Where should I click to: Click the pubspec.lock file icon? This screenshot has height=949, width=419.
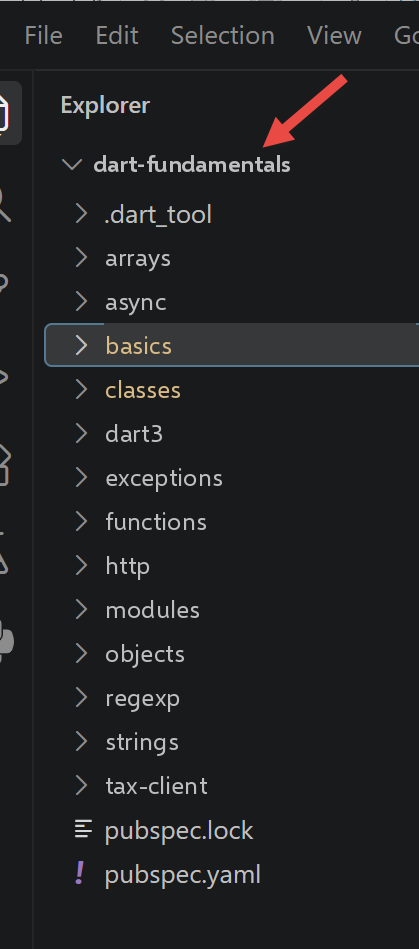83,830
